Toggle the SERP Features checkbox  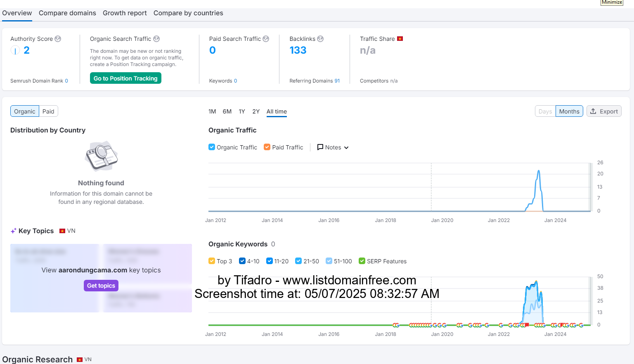(362, 261)
